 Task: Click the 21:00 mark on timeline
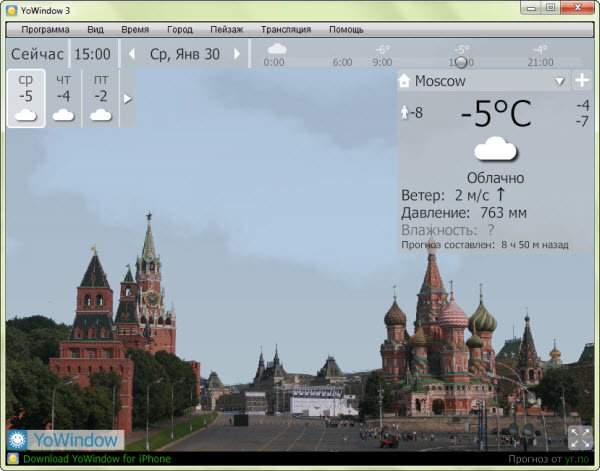coord(540,62)
